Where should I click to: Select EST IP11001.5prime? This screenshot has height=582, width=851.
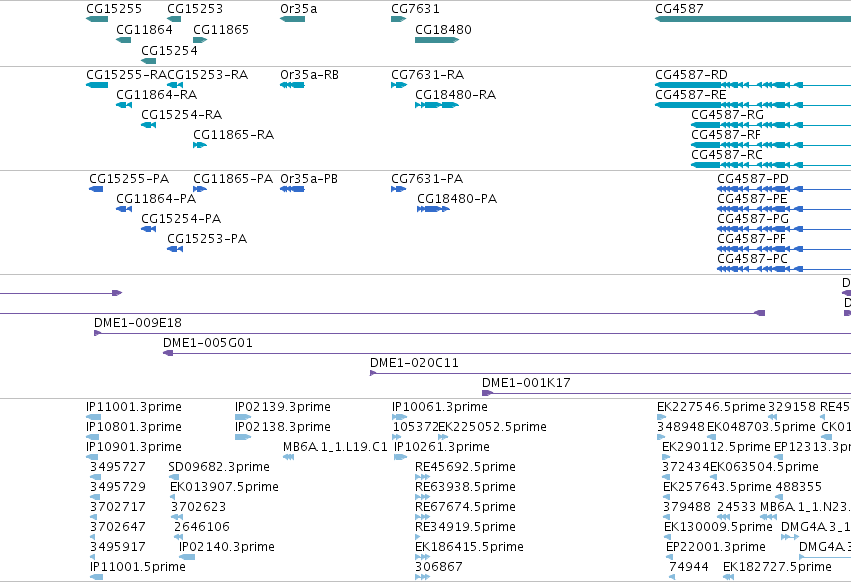[x=97, y=577]
